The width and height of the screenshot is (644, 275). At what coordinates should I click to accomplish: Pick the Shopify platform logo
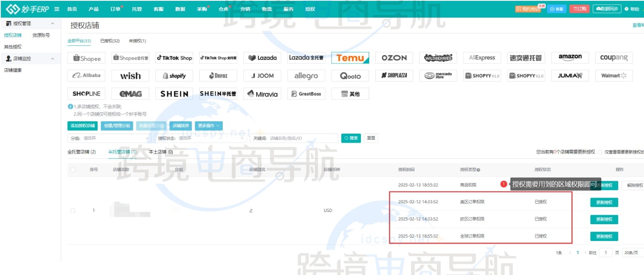tap(174, 76)
